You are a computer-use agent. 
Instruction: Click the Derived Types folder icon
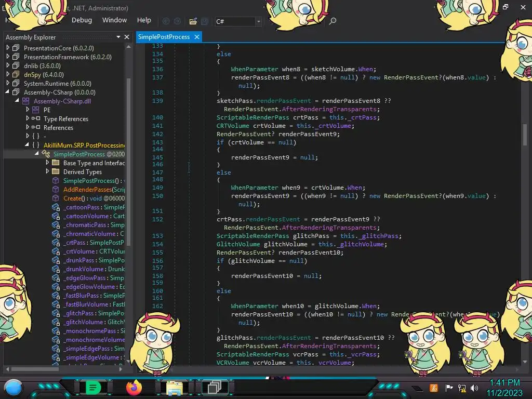tap(56, 171)
